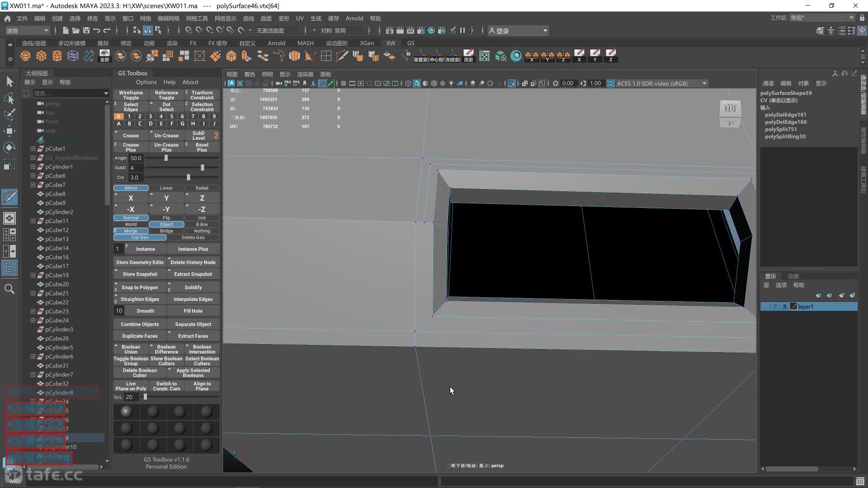Open the 登录 account dropdown
The image size is (868, 488).
click(518, 30)
